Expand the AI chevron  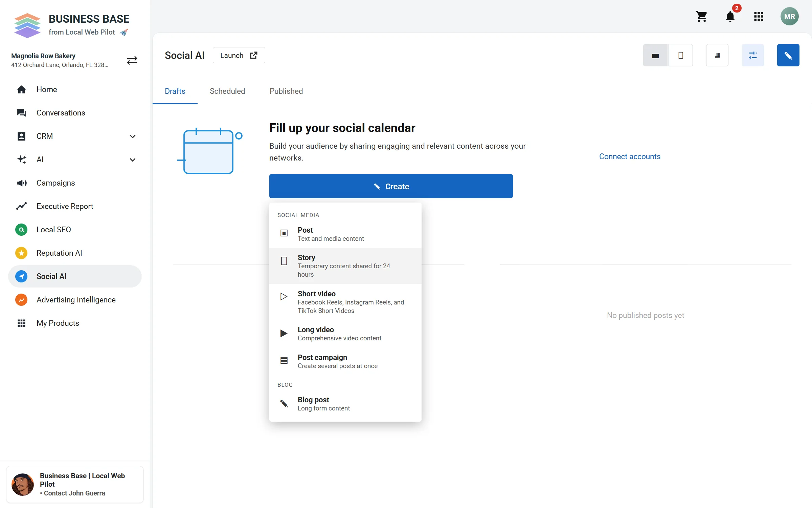[133, 160]
